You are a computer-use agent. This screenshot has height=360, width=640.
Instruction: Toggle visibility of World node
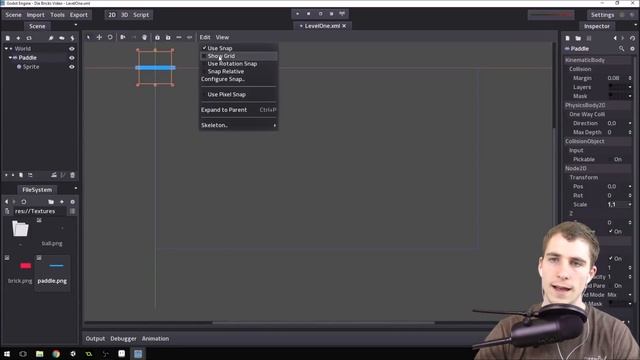(x=72, y=49)
